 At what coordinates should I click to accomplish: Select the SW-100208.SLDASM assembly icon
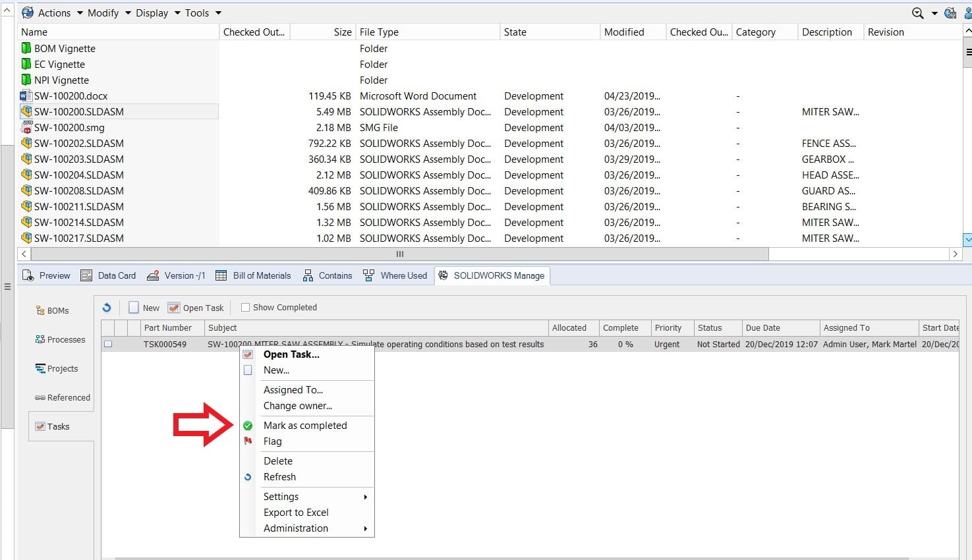click(26, 190)
